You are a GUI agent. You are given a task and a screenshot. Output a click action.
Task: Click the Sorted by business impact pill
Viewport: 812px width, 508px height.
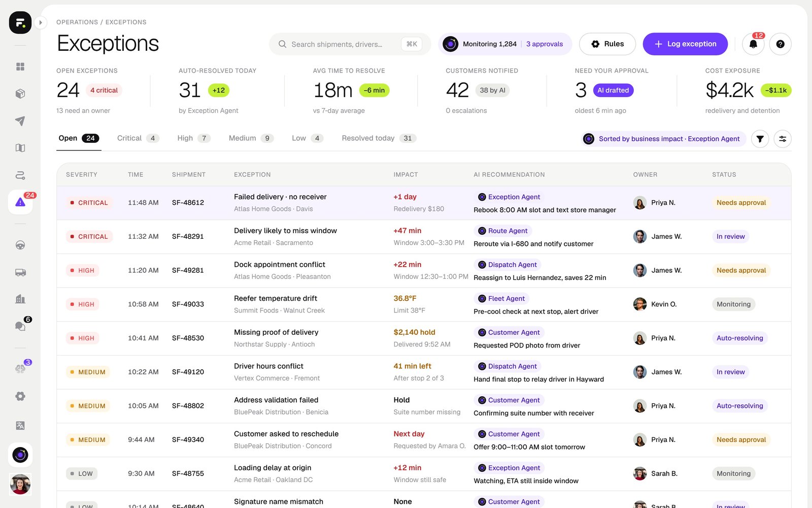664,139
